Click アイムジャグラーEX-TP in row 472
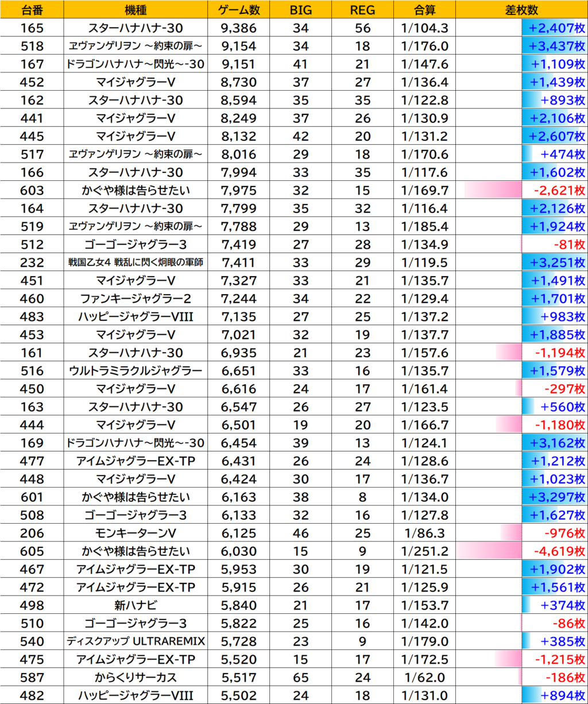Image resolution: width=588 pixels, height=704 pixels. 136,586
